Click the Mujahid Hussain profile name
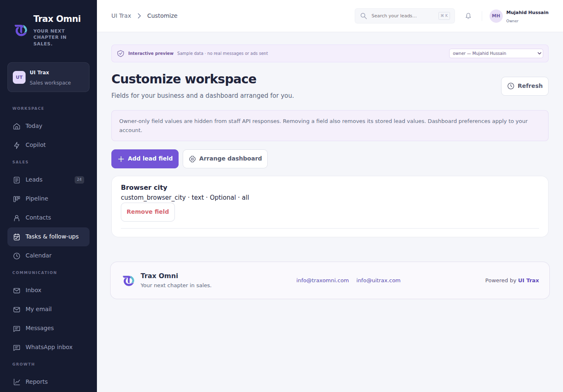563x392 pixels. pyautogui.click(x=527, y=12)
